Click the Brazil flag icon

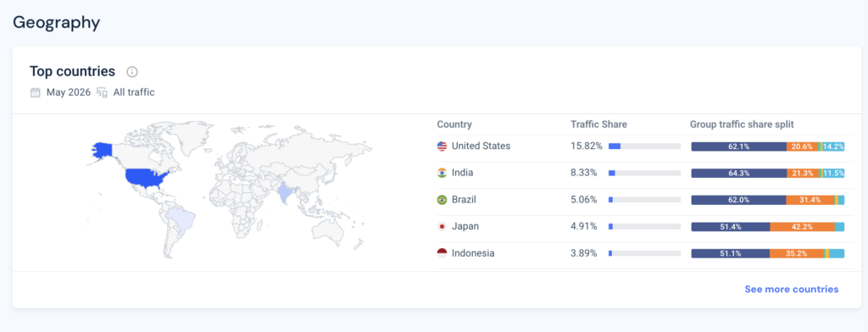pyautogui.click(x=442, y=200)
